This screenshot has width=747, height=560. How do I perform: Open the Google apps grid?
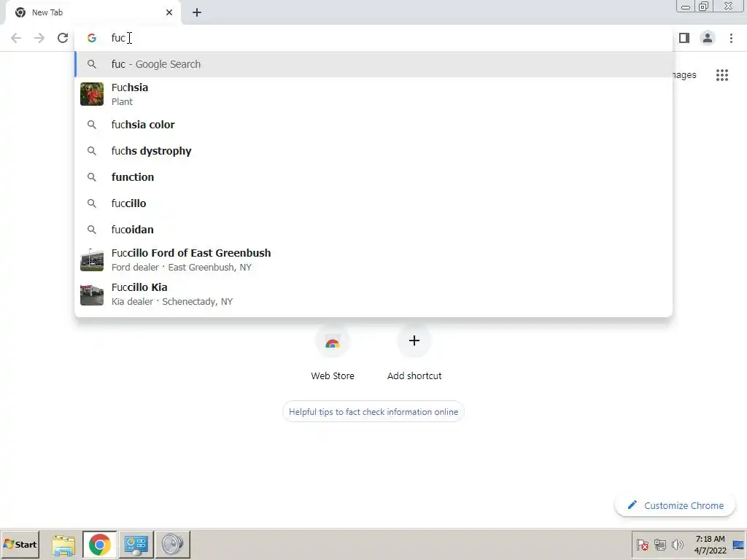(x=722, y=75)
